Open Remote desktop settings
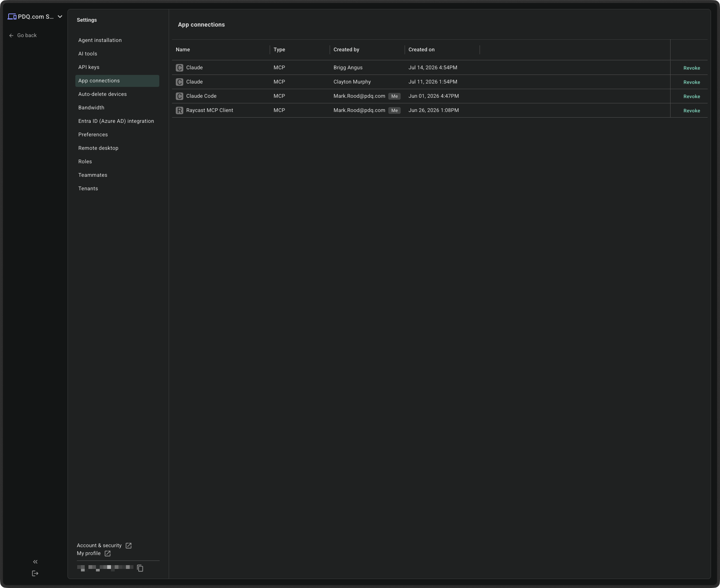 pos(117,148)
